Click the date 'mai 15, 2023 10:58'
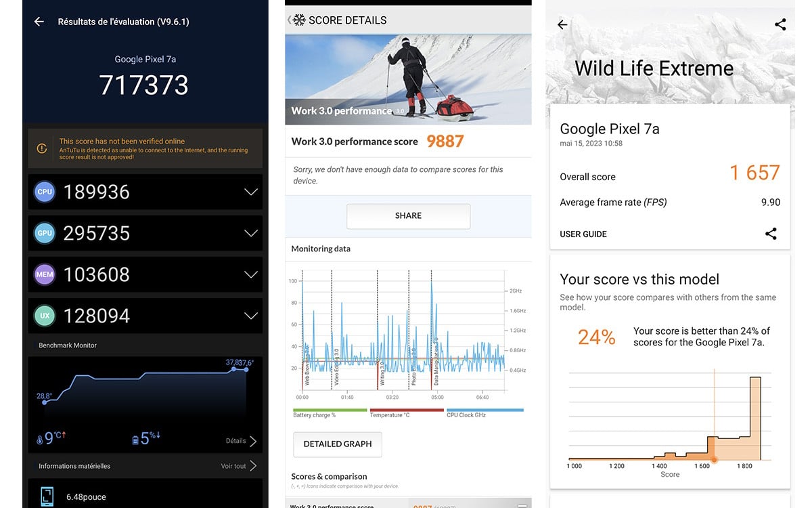Viewport: 812px width, 508px height. pyautogui.click(x=591, y=144)
